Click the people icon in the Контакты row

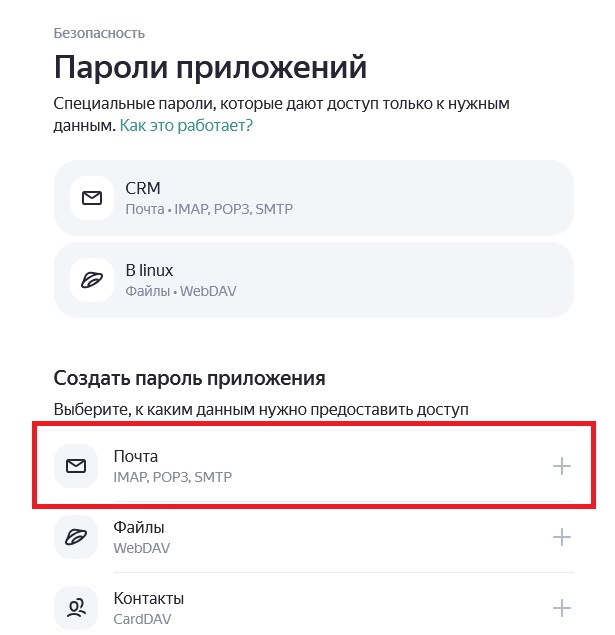[76, 608]
